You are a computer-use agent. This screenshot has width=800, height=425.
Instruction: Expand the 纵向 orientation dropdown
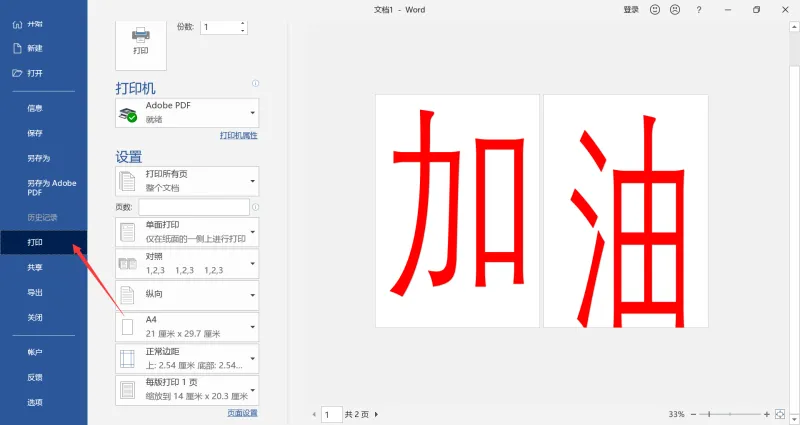point(187,295)
